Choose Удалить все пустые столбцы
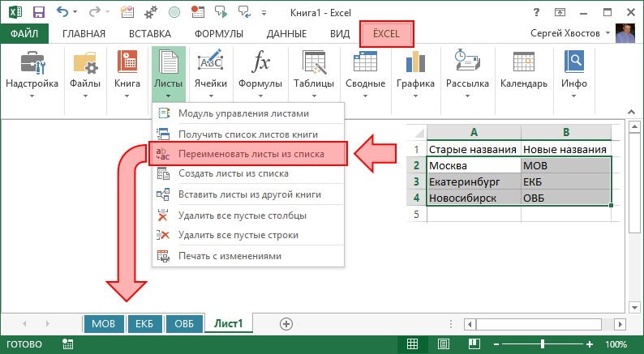Viewport: 644px width, 354px height. click(x=248, y=215)
